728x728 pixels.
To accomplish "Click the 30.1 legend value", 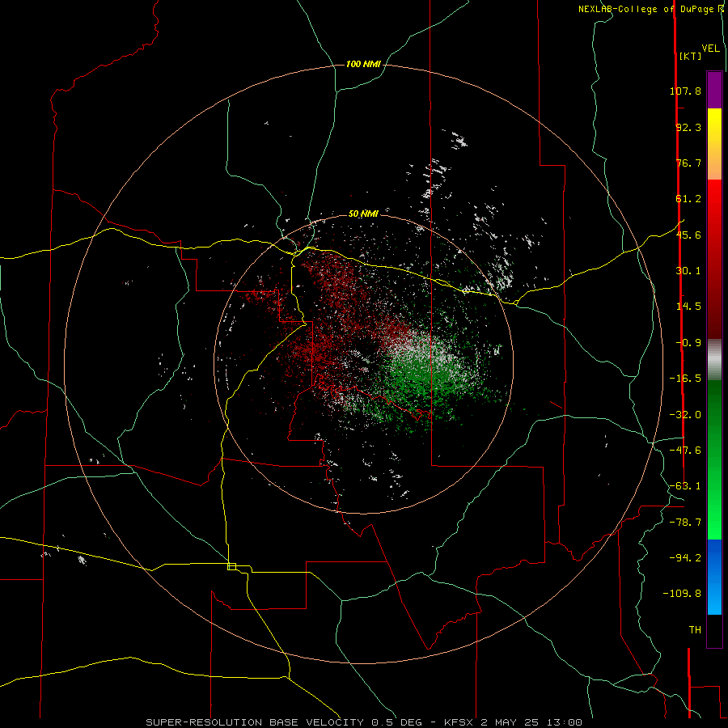I will pos(688,271).
